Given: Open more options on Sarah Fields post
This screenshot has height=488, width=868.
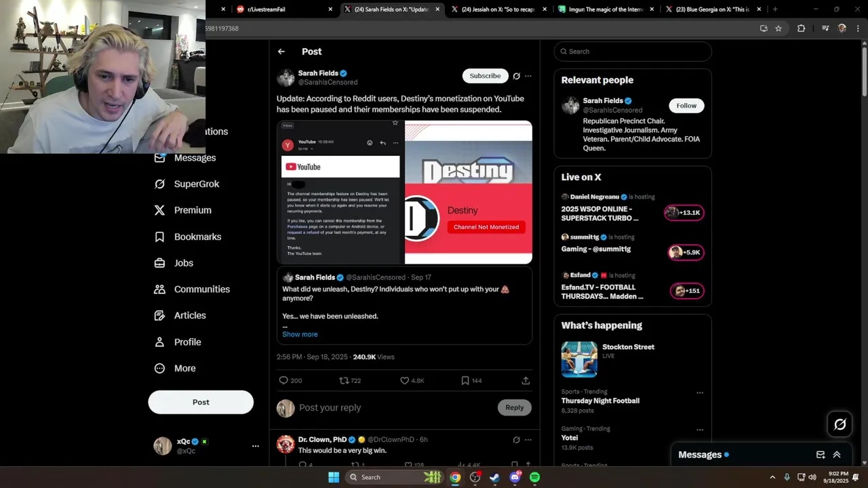Looking at the screenshot, I should coord(528,76).
